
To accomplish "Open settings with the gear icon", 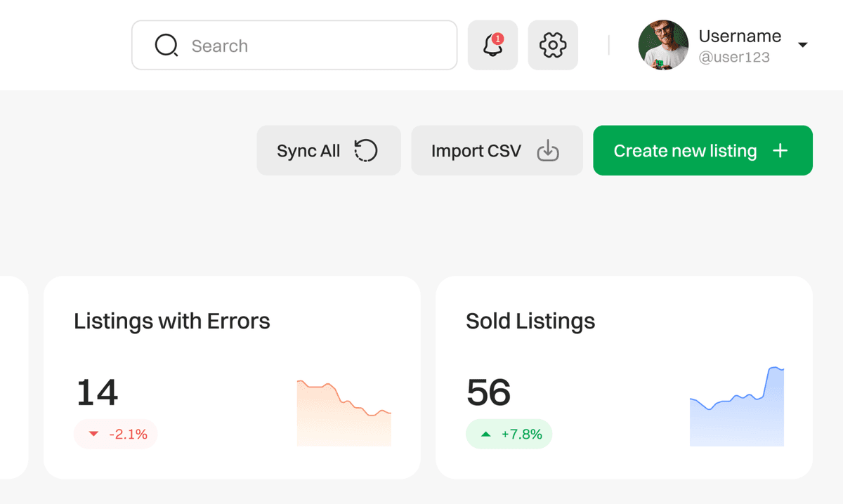I will (x=553, y=46).
